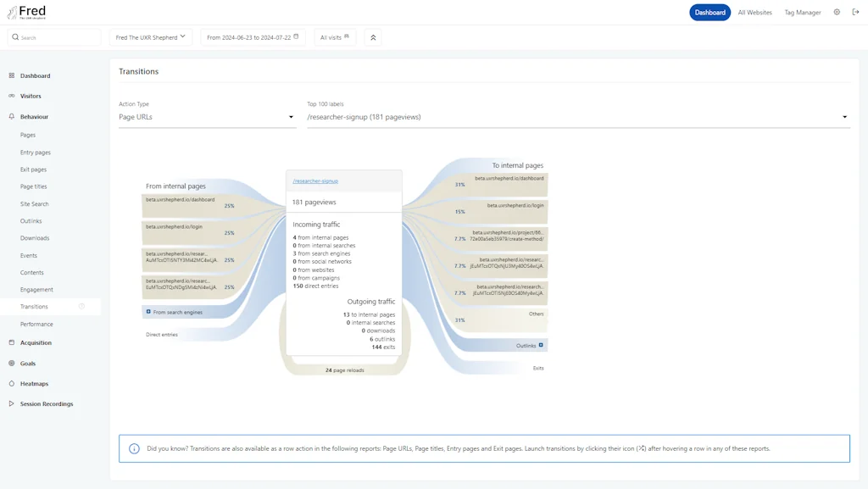This screenshot has height=489, width=868.
Task: Open the settings gear icon
Action: pos(836,12)
